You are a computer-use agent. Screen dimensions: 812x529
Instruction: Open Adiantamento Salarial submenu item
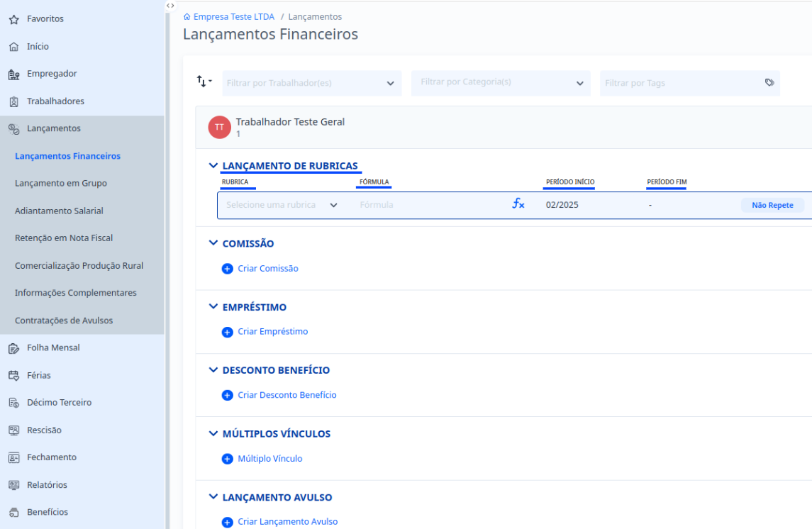click(59, 211)
